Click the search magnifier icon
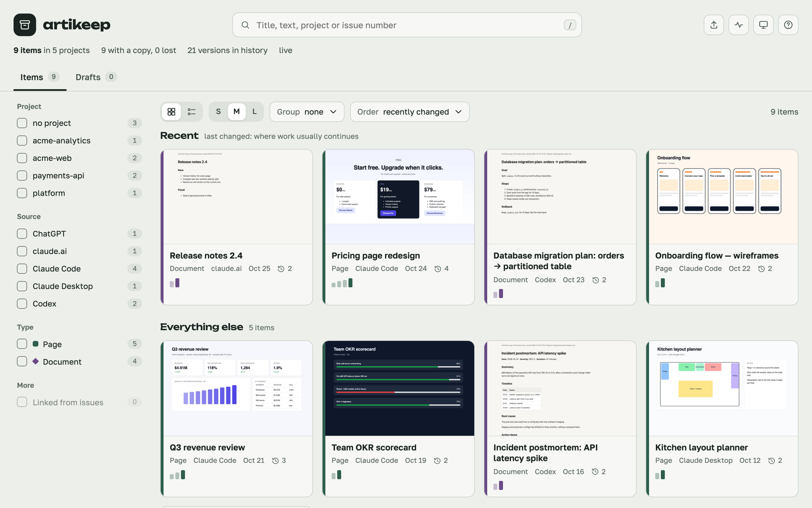 click(x=245, y=25)
